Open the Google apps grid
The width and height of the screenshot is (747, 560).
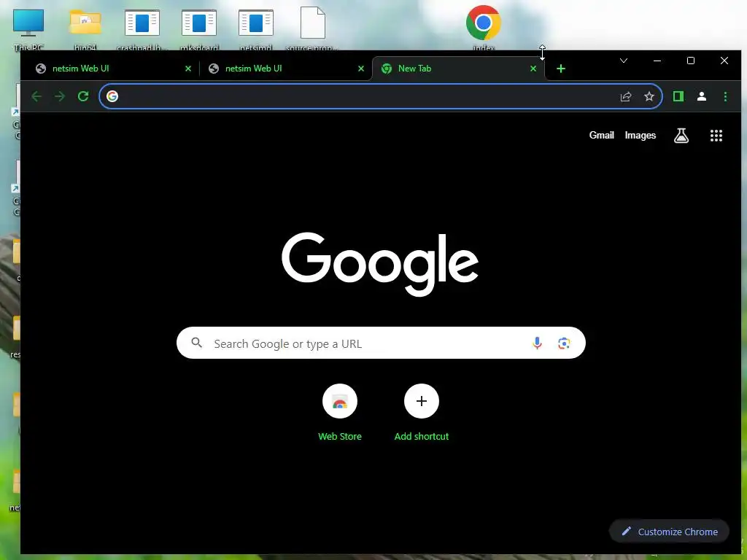[716, 136]
